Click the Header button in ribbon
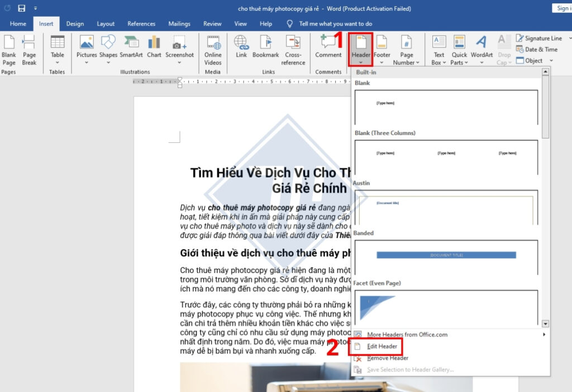 pyautogui.click(x=361, y=50)
